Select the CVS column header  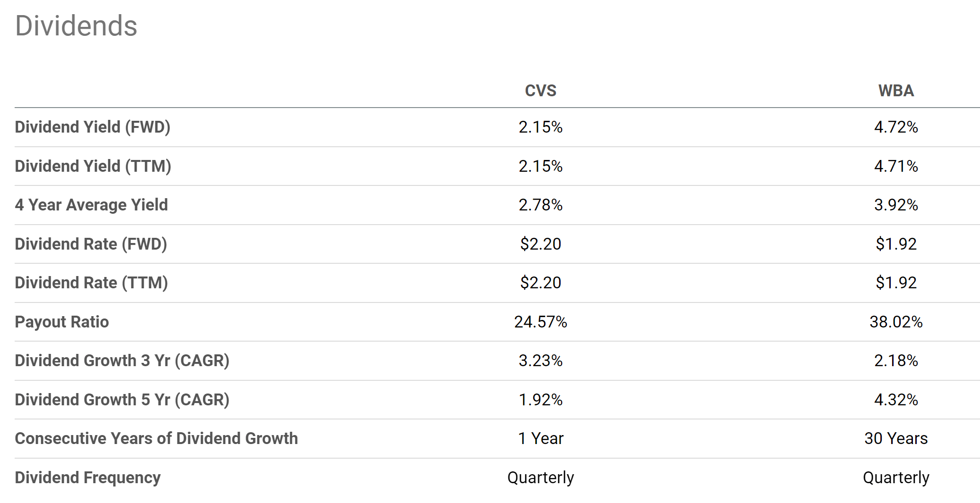click(x=540, y=91)
